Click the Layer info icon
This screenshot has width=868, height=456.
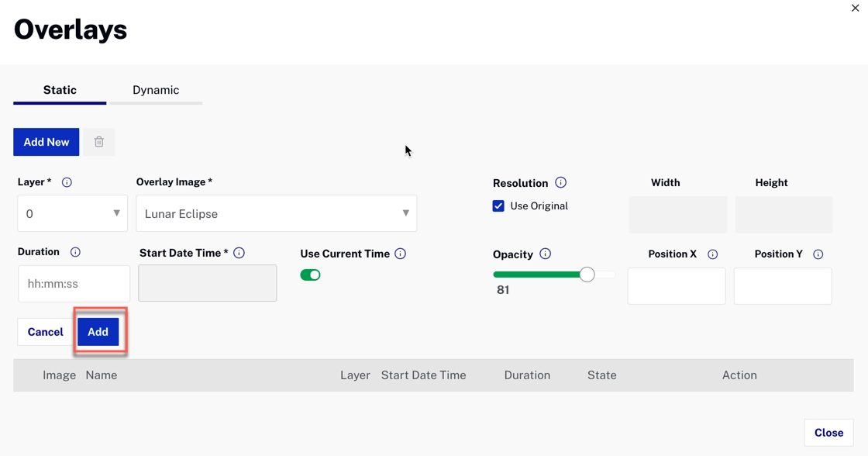click(x=67, y=181)
